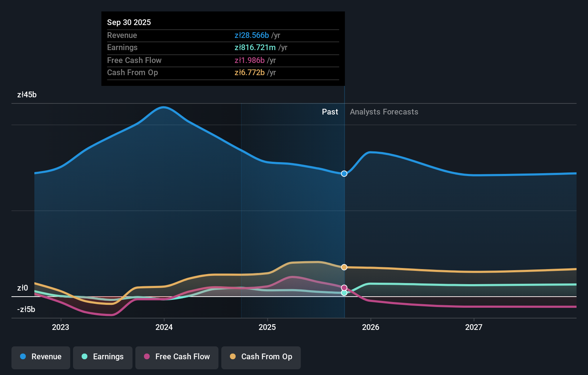Image resolution: width=588 pixels, height=375 pixels.
Task: Select the teal Earnings dot in the legend
Action: click(83, 357)
